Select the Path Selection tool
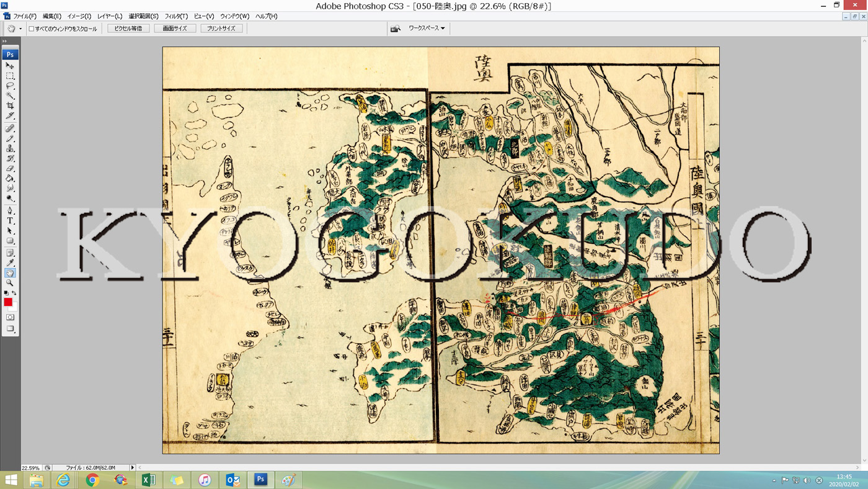Image resolution: width=868 pixels, height=489 pixels. pyautogui.click(x=10, y=231)
